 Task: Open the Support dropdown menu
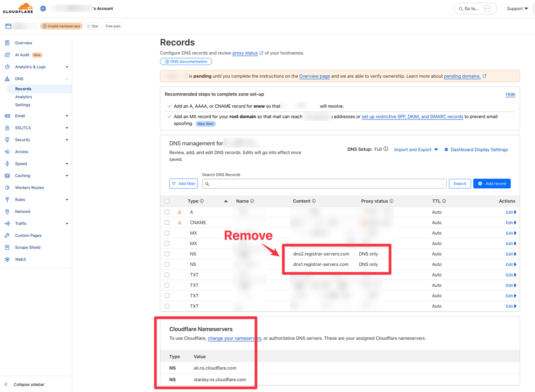pyautogui.click(x=517, y=8)
